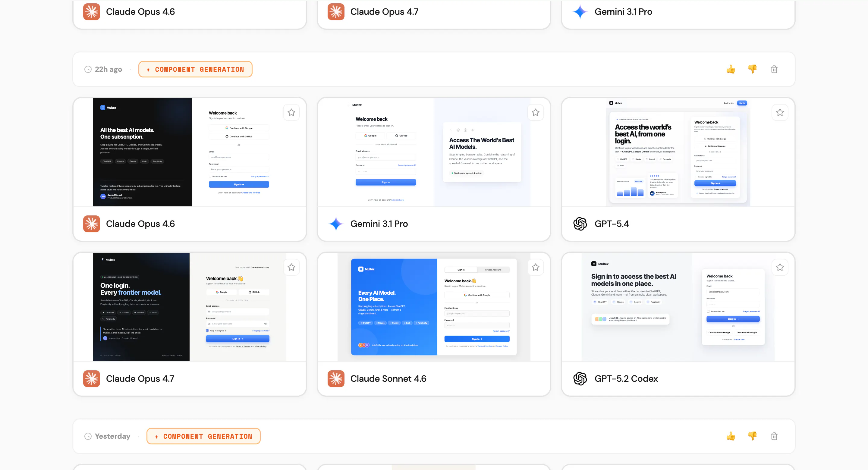Screen dimensions: 868x470
Task: Click thumbs down on the Yesterday generation
Action: pyautogui.click(x=752, y=436)
